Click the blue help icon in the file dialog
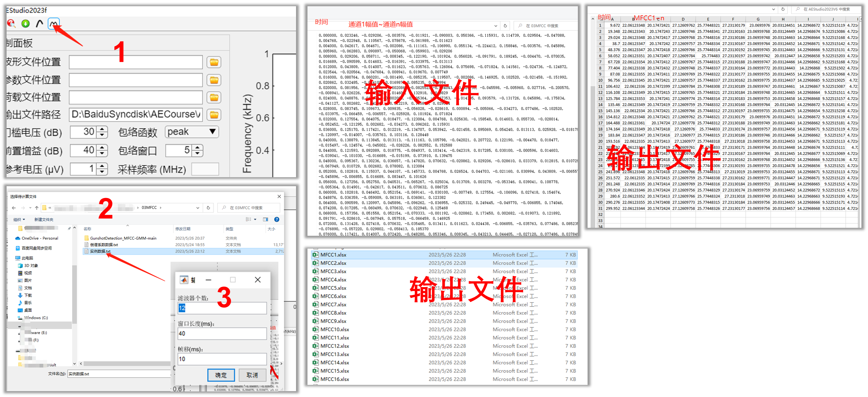This screenshot has width=868, height=397. 277,219
